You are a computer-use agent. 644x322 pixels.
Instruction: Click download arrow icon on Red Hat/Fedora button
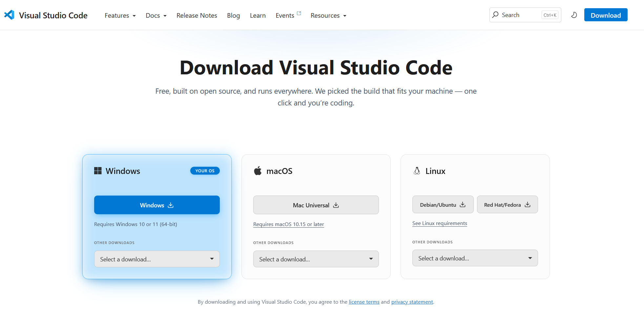click(528, 204)
